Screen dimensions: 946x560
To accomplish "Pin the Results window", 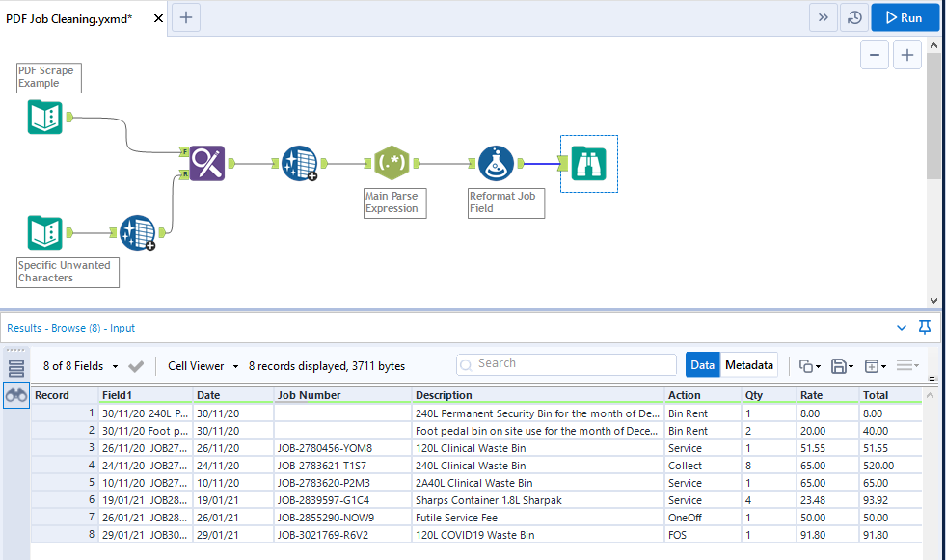I will [925, 328].
